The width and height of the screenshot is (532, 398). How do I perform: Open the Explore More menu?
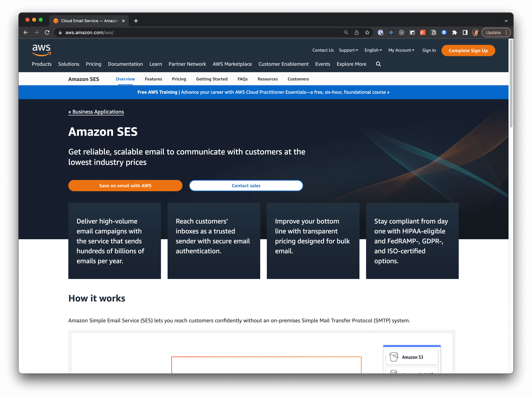tap(351, 64)
